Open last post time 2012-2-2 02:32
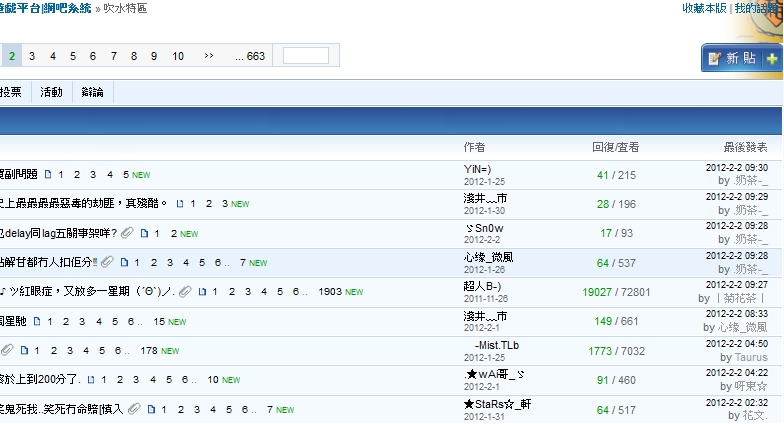This screenshot has width=784, height=424. (736, 402)
